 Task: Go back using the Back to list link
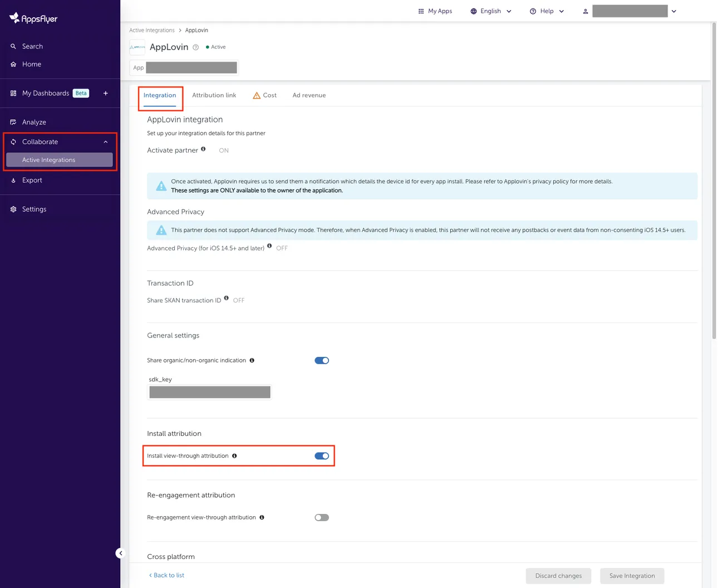pos(166,575)
